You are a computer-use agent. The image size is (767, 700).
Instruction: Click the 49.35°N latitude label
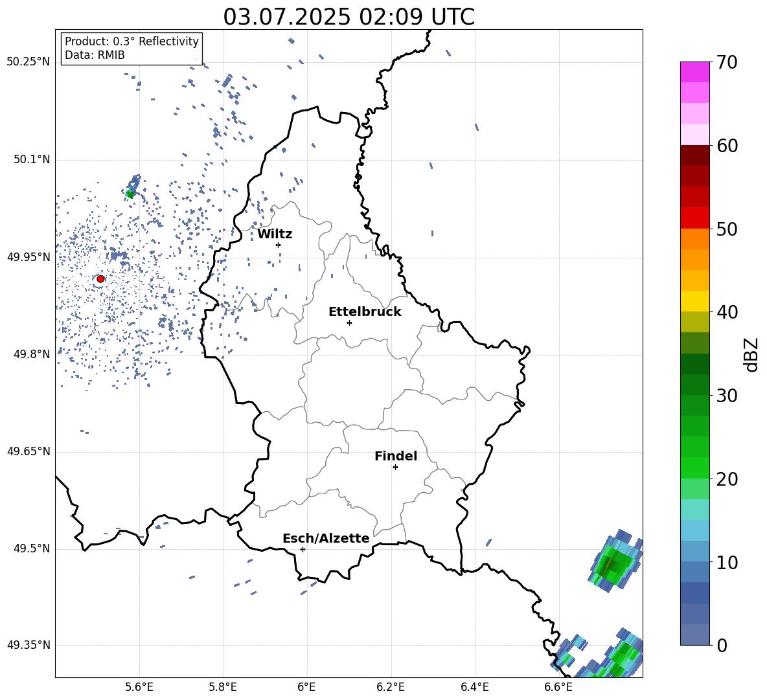tap(28, 645)
